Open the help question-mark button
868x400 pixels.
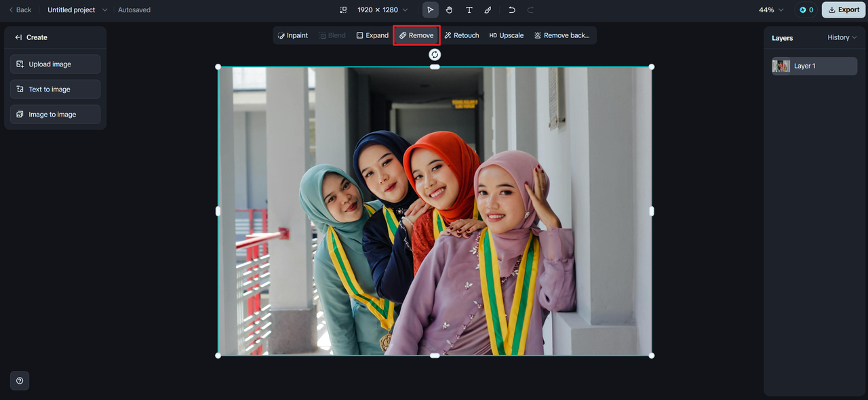point(20,381)
